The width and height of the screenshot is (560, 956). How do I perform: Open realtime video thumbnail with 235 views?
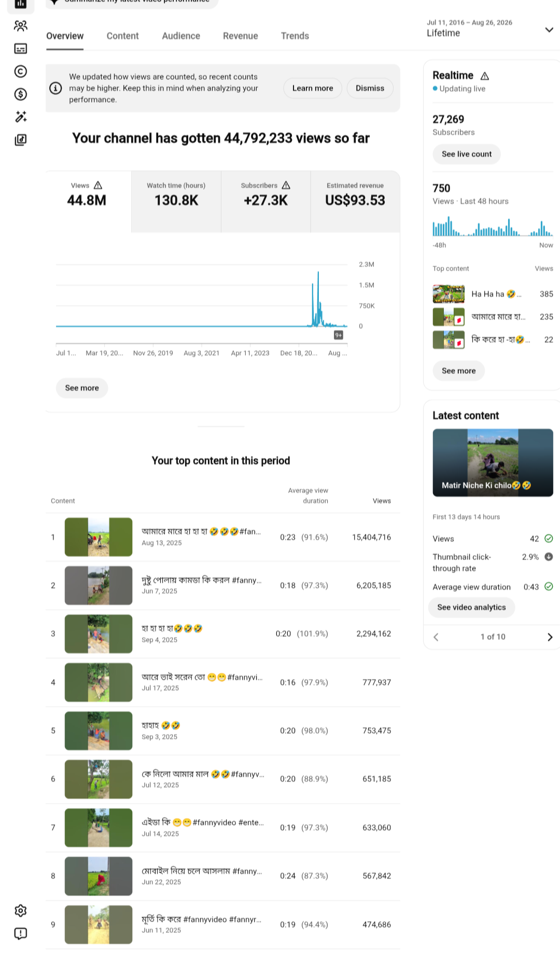pos(449,317)
